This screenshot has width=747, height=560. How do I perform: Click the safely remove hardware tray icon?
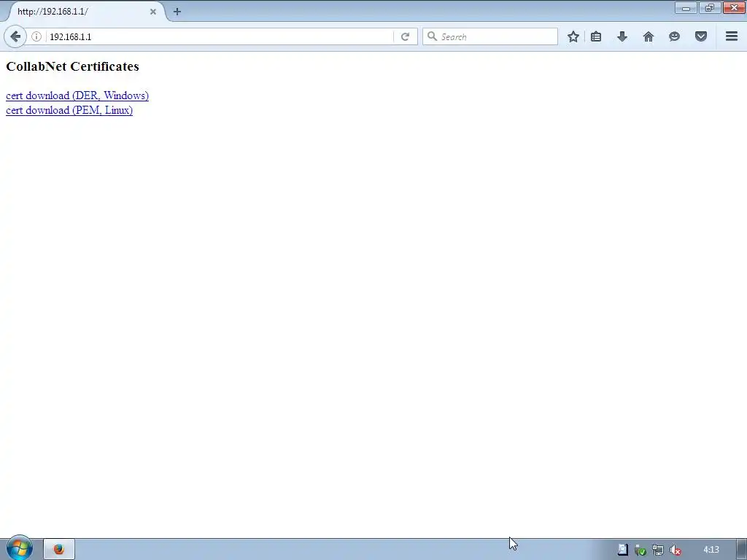[640, 551]
